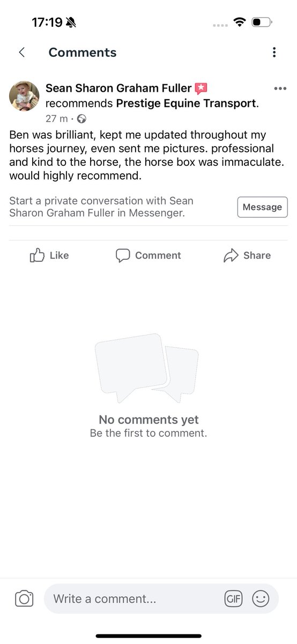297x644 pixels.
Task: Open the GIF picker
Action: (x=233, y=599)
